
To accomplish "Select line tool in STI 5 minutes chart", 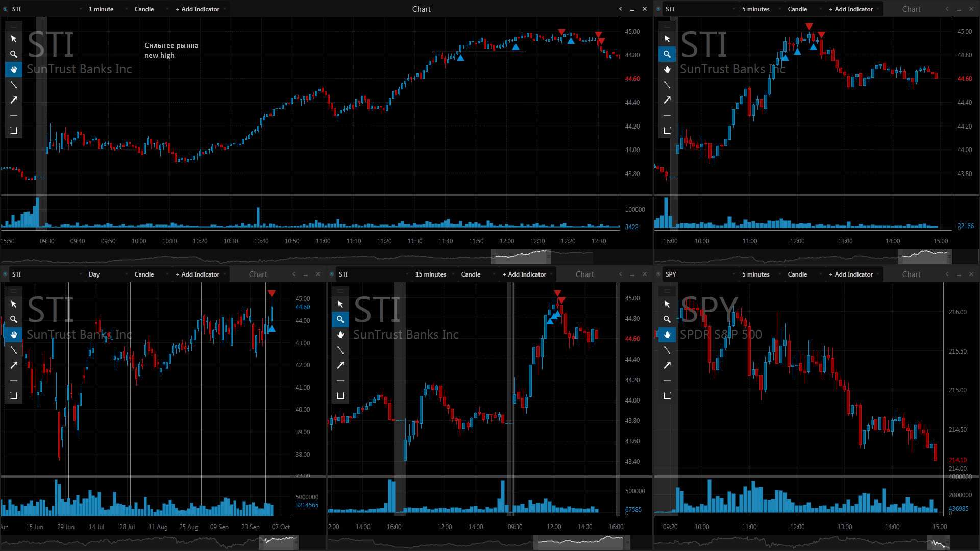I will 667,85.
